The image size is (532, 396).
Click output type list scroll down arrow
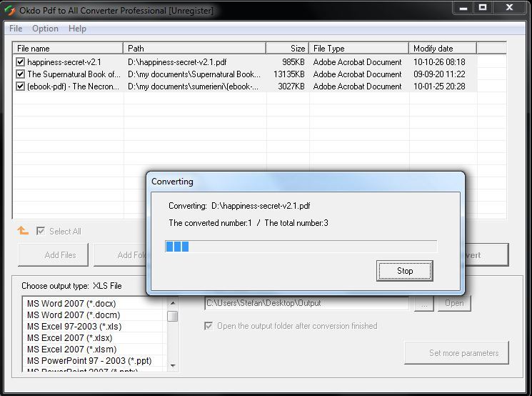(173, 366)
